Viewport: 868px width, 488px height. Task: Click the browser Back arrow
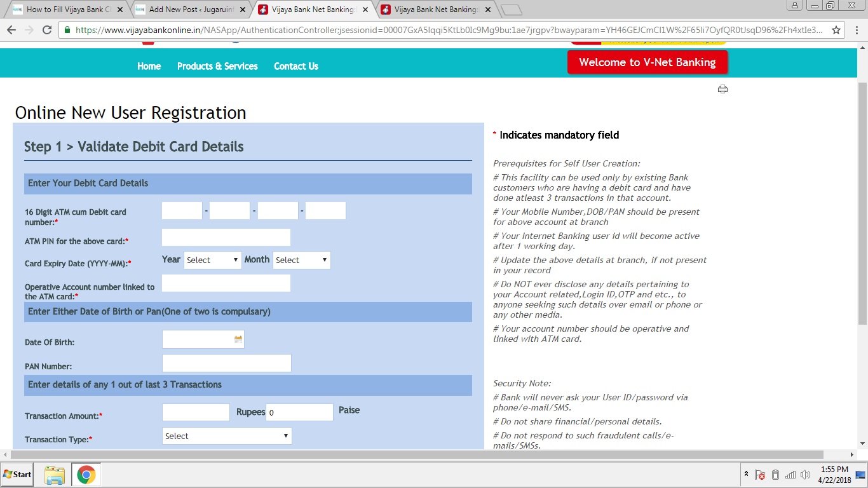[x=11, y=30]
